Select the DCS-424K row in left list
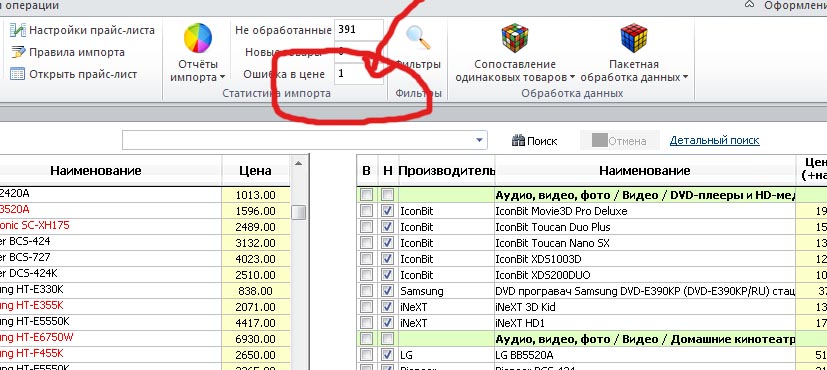Screen dimensions: 827x370 (x=110, y=274)
